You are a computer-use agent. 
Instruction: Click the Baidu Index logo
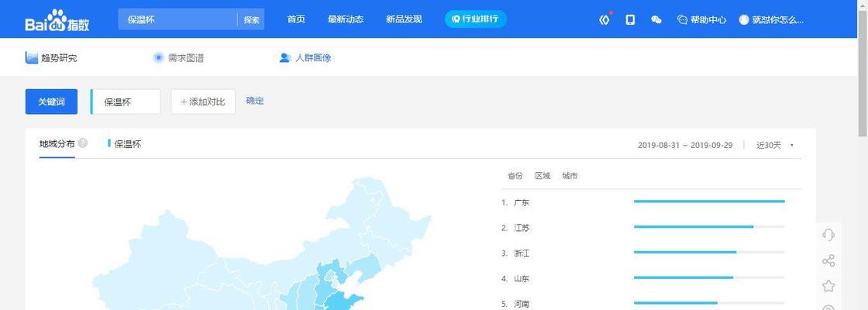pos(57,20)
